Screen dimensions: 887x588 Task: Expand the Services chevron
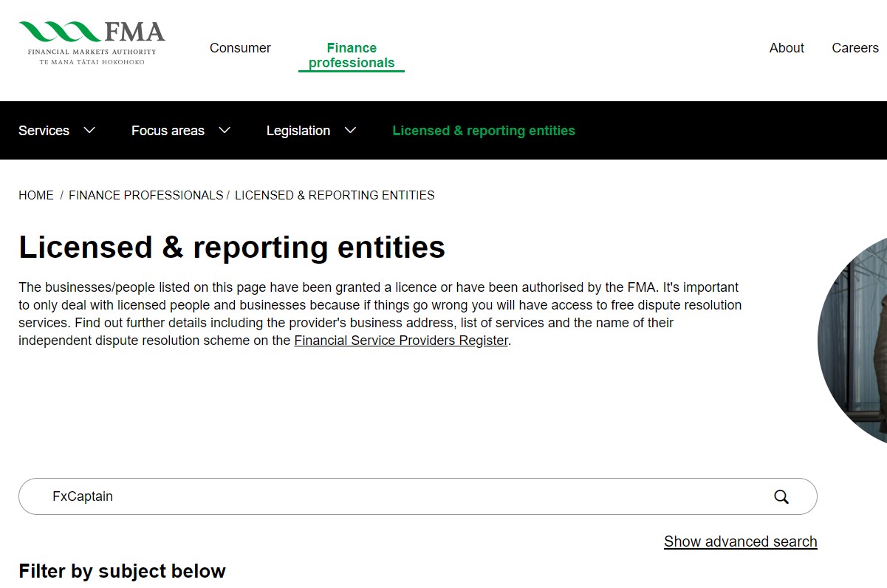tap(89, 130)
